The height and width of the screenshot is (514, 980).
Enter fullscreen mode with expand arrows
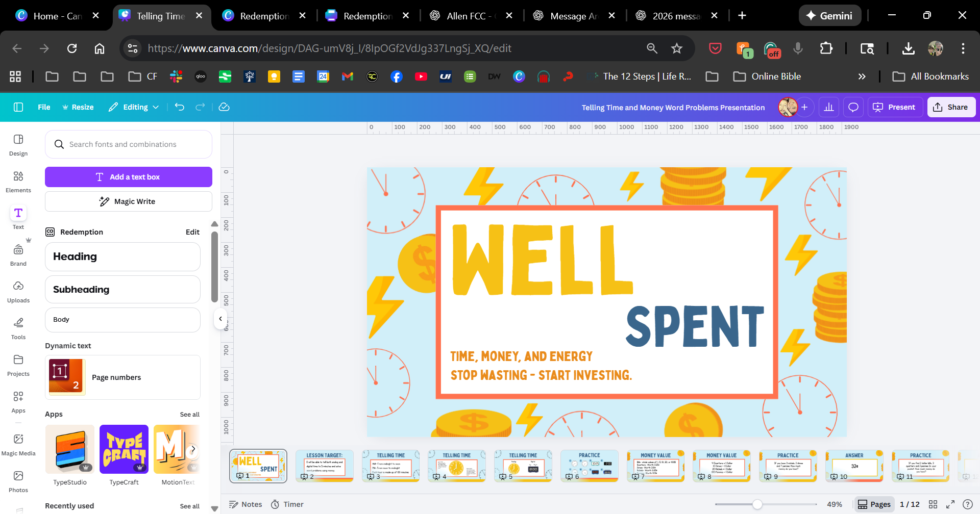[x=950, y=504]
